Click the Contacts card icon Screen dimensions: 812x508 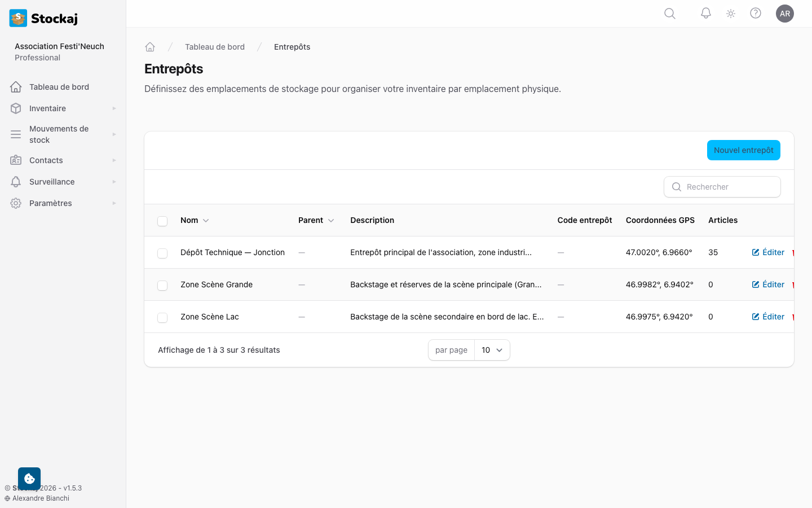(x=16, y=160)
